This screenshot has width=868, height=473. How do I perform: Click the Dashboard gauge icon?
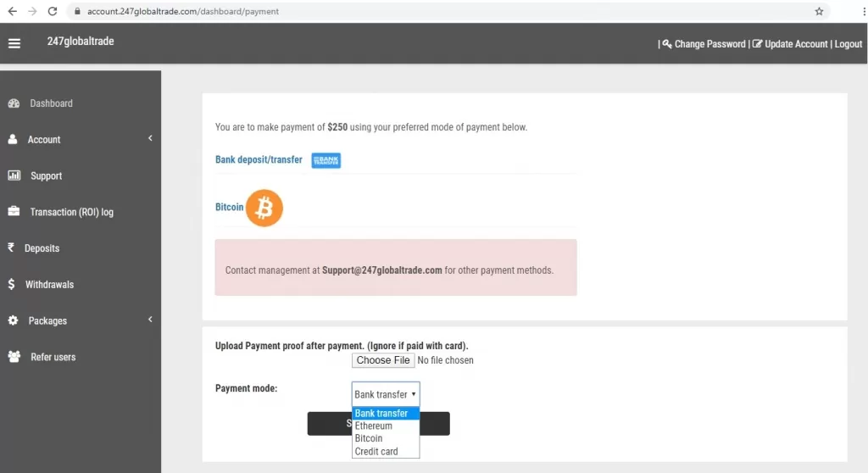pos(14,103)
